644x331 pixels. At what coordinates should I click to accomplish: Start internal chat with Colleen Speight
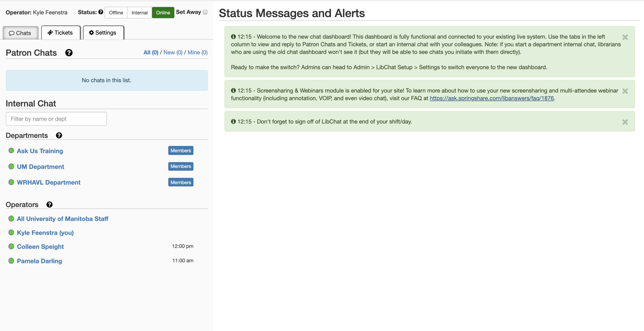(40, 247)
